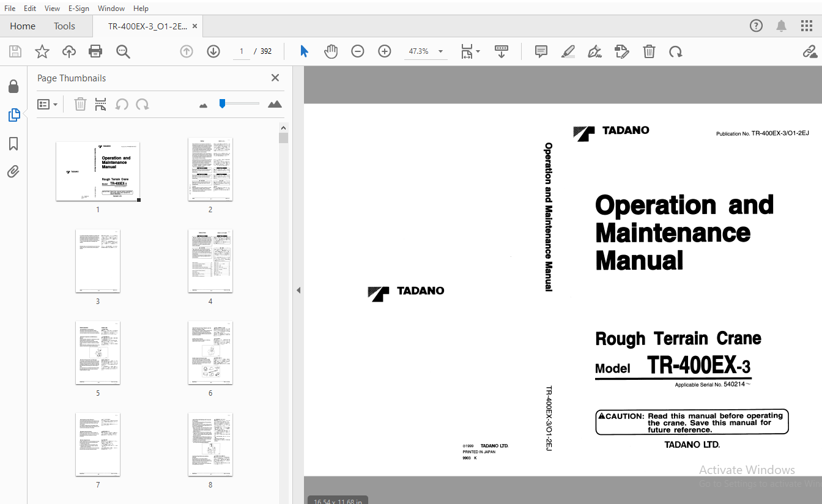
Task: Go to next page arrow
Action: click(x=213, y=51)
